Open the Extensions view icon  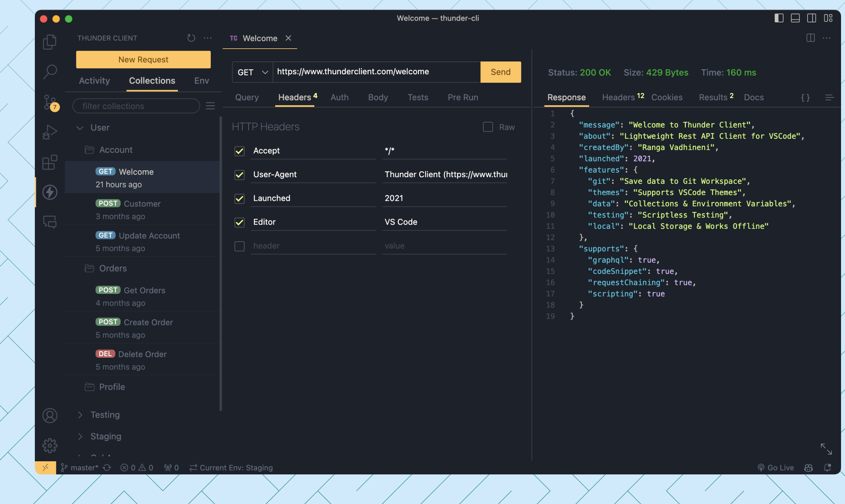pos(50,162)
